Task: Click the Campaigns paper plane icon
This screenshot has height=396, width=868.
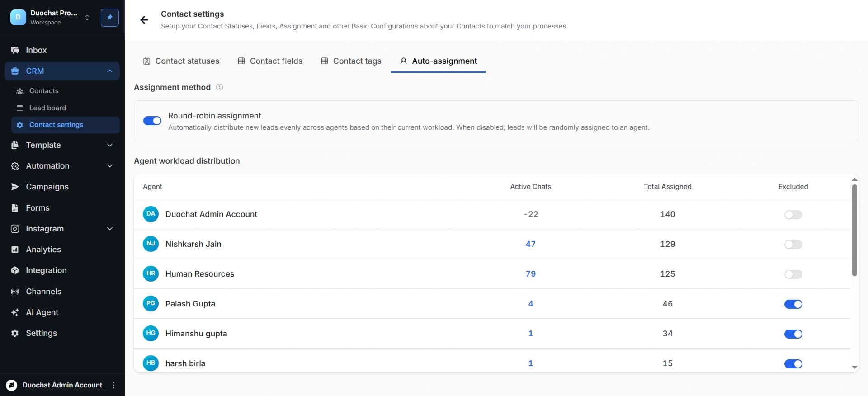Action: tap(15, 187)
